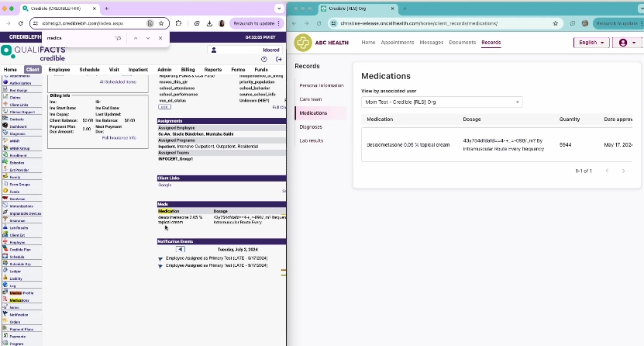Open Insurance sidebar item
This screenshot has width=644, height=346.
(x=17, y=220)
